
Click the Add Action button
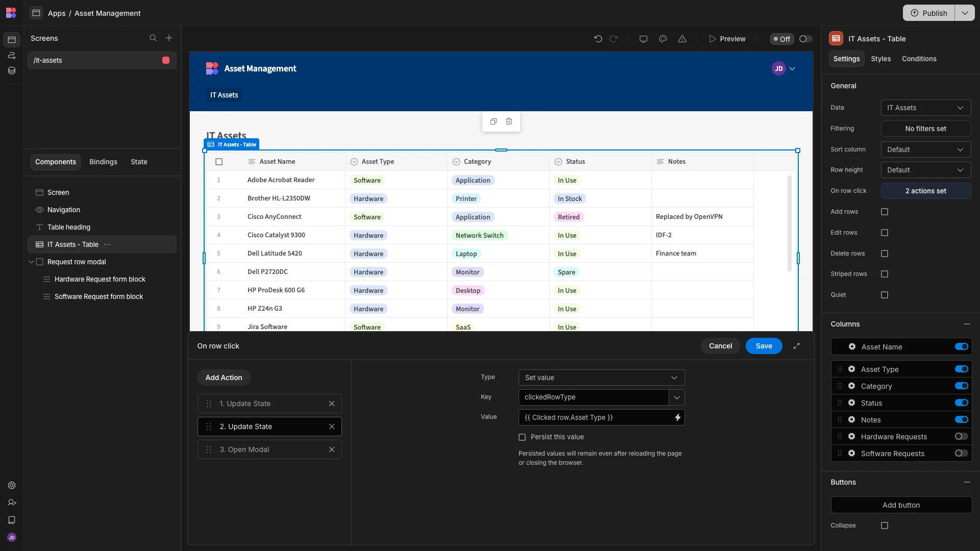224,378
